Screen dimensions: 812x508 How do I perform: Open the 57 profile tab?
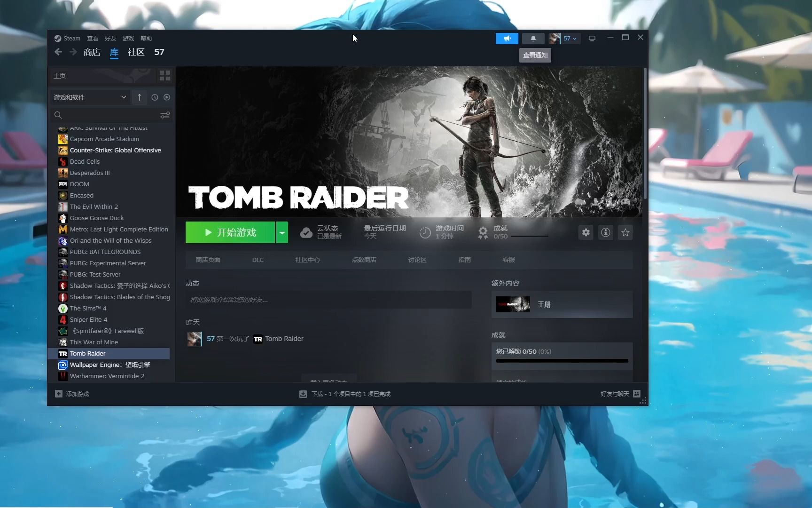pos(159,52)
